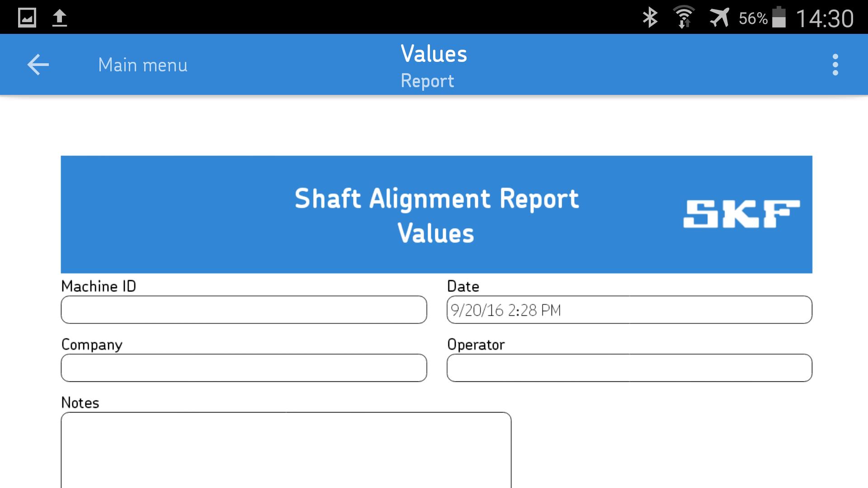The height and width of the screenshot is (488, 868).
Task: Tap the airplane mode icon
Action: coord(718,18)
